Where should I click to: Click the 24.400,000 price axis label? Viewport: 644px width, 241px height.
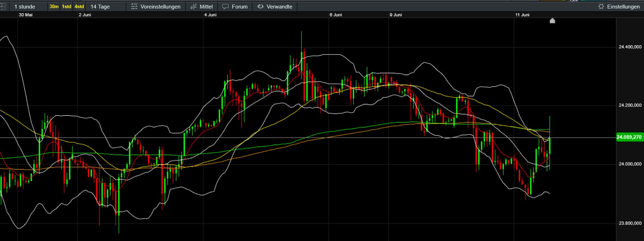click(630, 47)
